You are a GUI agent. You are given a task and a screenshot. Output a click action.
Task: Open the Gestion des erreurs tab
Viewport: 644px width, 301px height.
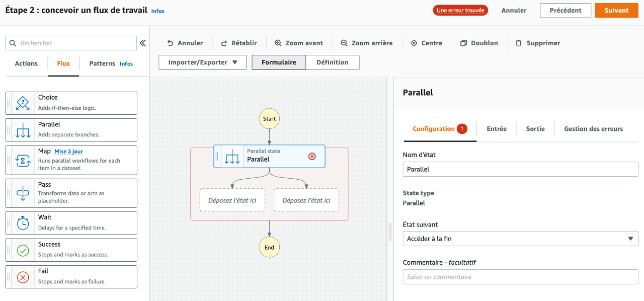(594, 129)
